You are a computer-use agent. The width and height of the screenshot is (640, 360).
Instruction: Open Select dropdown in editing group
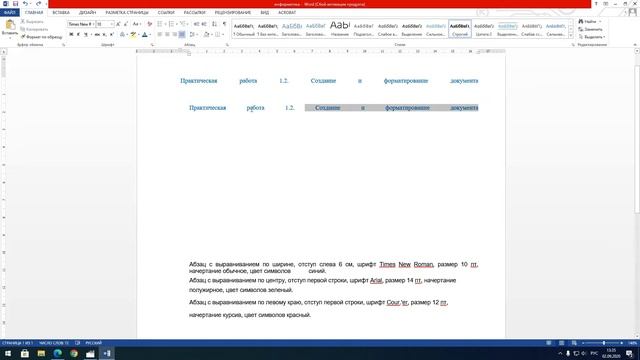click(592, 37)
